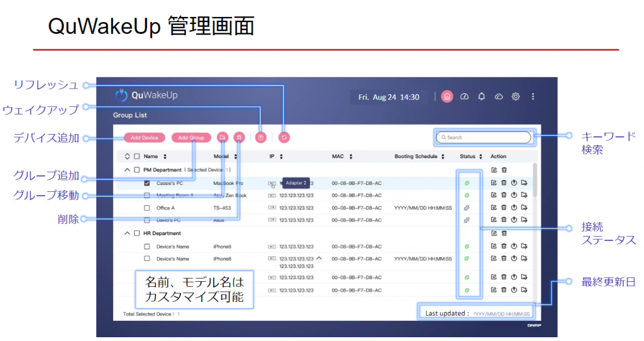Delete the PM Department group

point(504,170)
